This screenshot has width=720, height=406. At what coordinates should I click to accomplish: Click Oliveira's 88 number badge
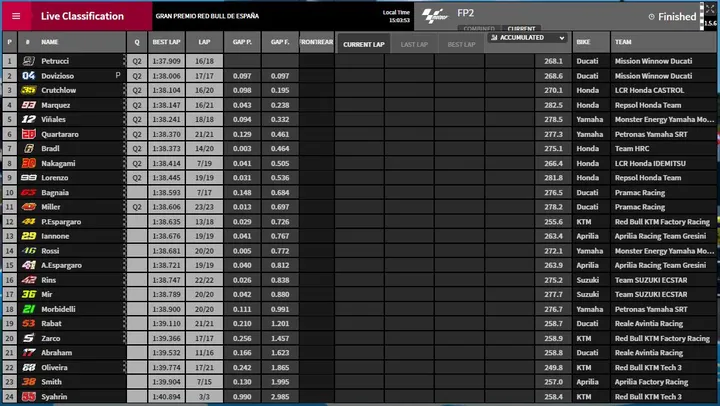point(28,367)
